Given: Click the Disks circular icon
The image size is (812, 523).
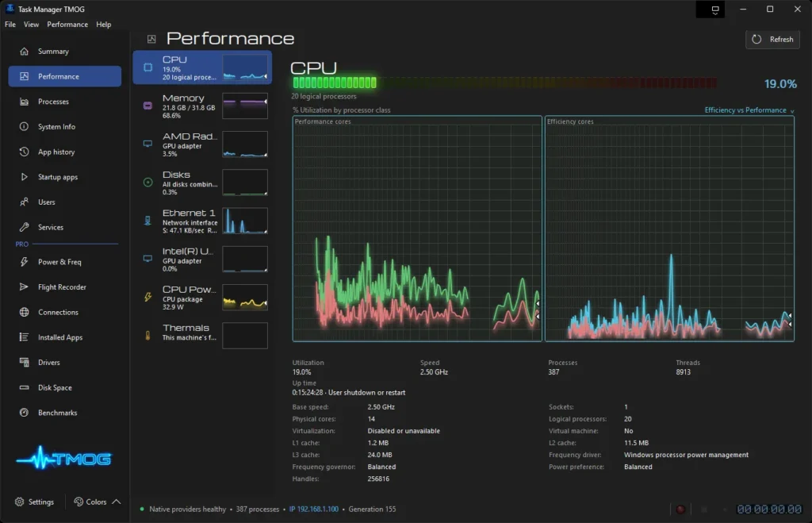Looking at the screenshot, I should [147, 183].
